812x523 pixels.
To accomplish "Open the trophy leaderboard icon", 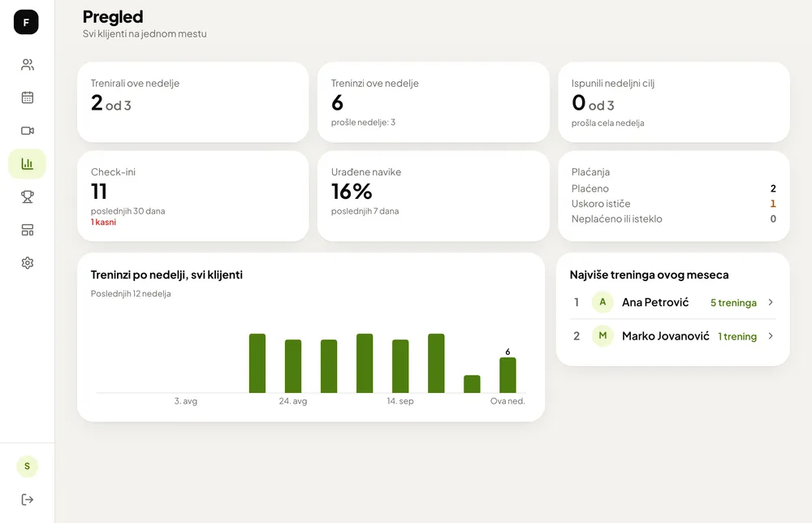I will (x=28, y=197).
